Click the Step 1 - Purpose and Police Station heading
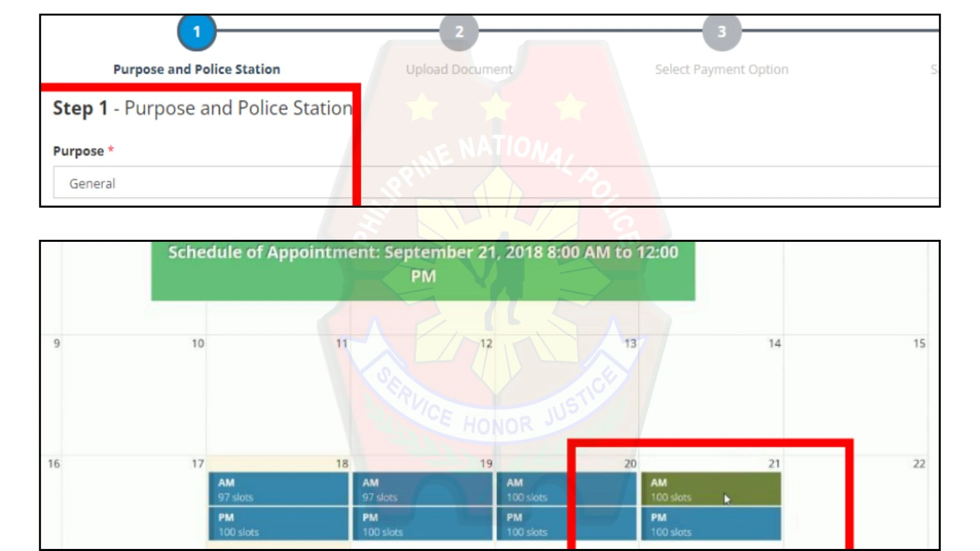The height and width of the screenshot is (551, 980). coord(203,108)
